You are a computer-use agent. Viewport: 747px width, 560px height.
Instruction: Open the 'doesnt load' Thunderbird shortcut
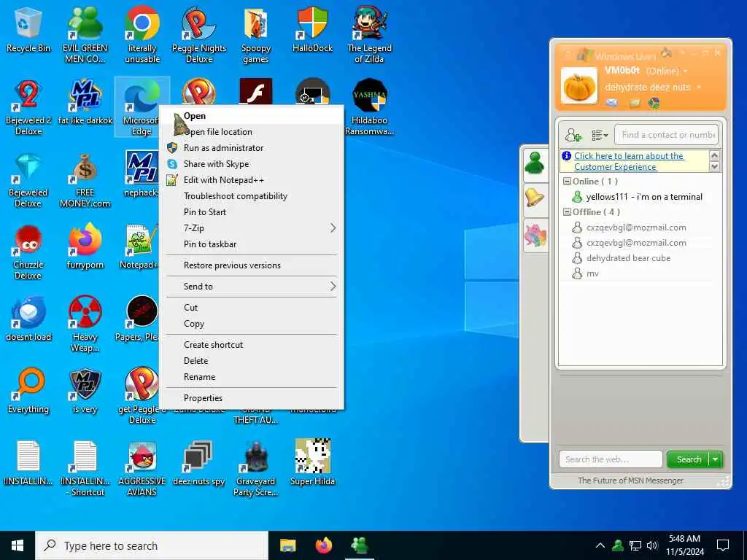[x=28, y=319]
